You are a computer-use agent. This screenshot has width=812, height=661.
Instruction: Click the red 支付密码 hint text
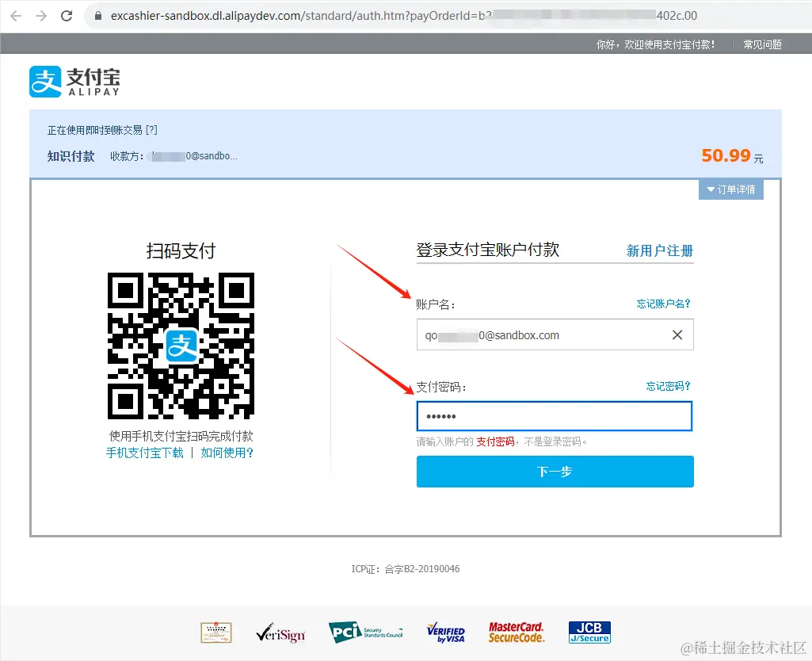coord(495,442)
